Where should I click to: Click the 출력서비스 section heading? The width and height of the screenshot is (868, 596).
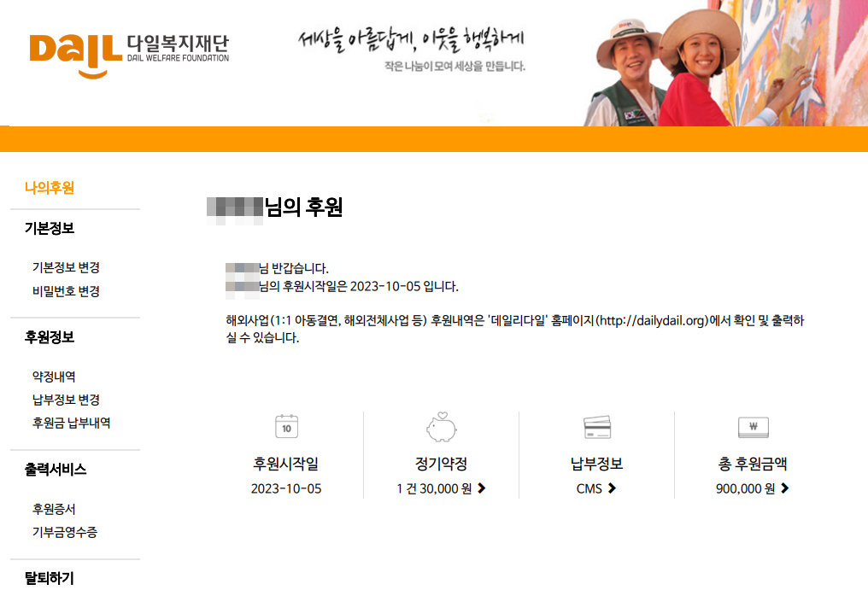(55, 470)
